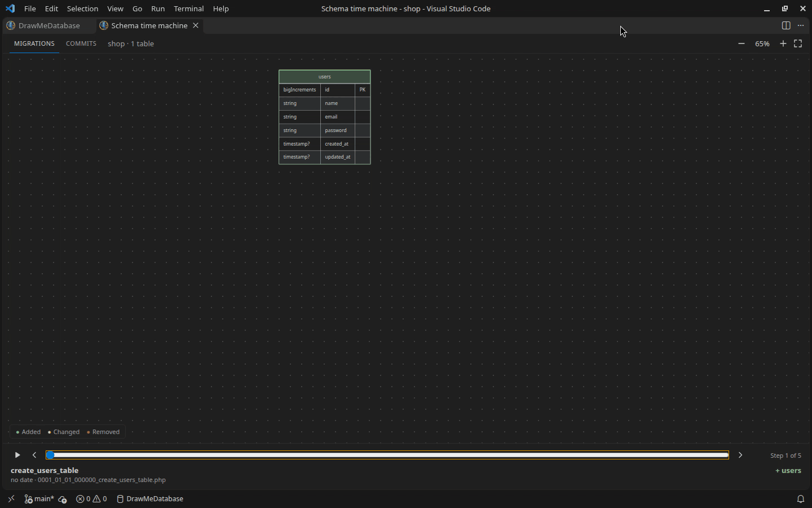Image resolution: width=812 pixels, height=508 pixels.
Task: Close the Schema time machine tab
Action: coord(196,25)
